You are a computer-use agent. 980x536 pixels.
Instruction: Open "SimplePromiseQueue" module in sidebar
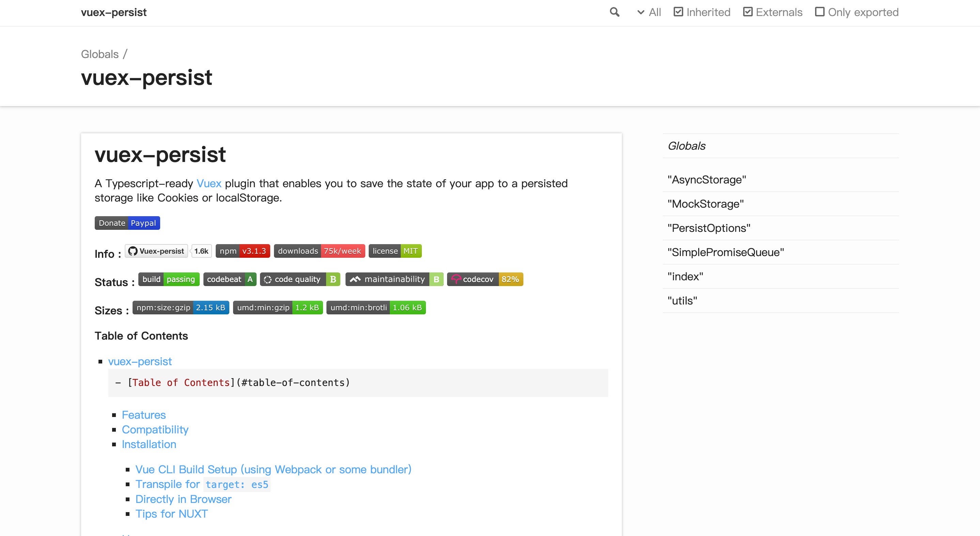725,252
